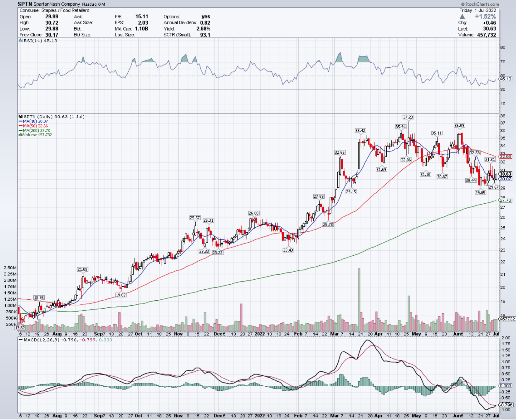Click the 32.66 peak annotation in March
The height and width of the screenshot is (420, 516).
(x=340, y=152)
